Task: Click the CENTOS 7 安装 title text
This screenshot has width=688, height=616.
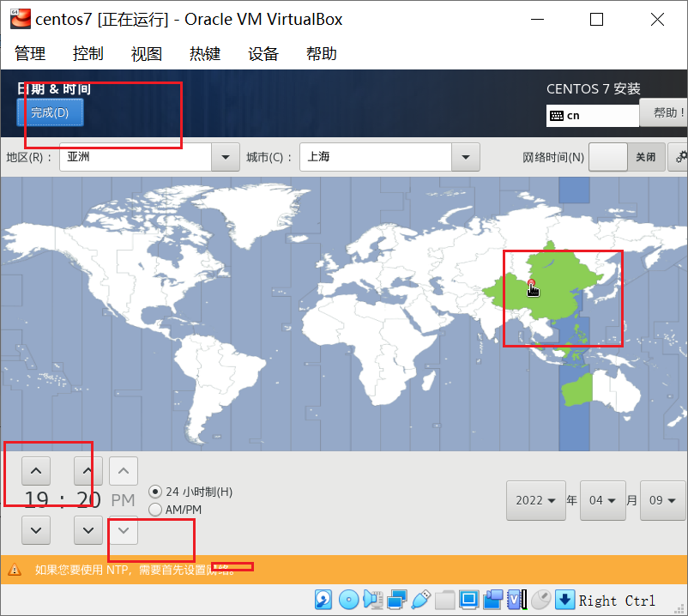Action: point(594,88)
